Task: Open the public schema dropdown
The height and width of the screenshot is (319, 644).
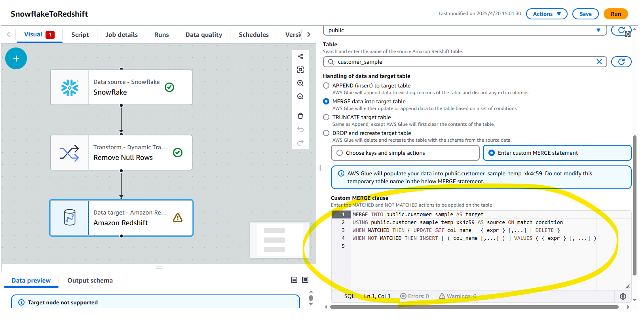Action: click(x=465, y=30)
